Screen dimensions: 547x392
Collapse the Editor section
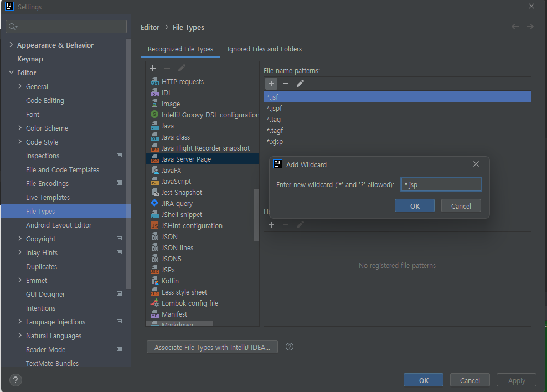click(x=11, y=73)
